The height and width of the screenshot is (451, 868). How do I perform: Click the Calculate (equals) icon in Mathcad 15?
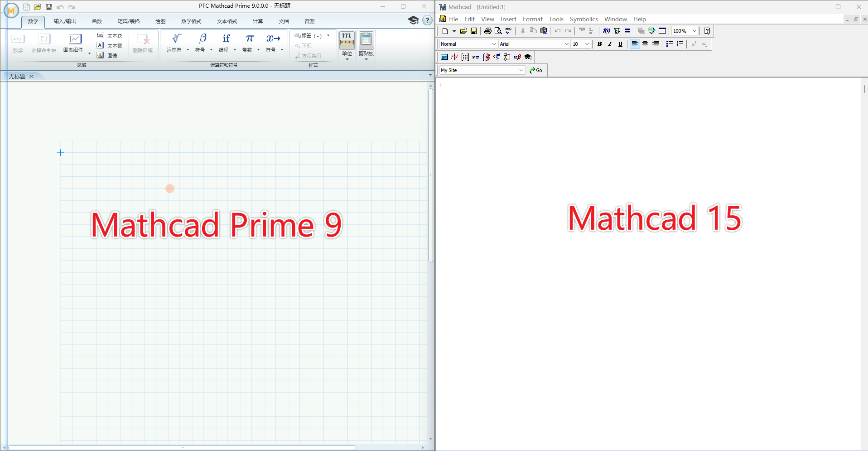[x=627, y=31]
